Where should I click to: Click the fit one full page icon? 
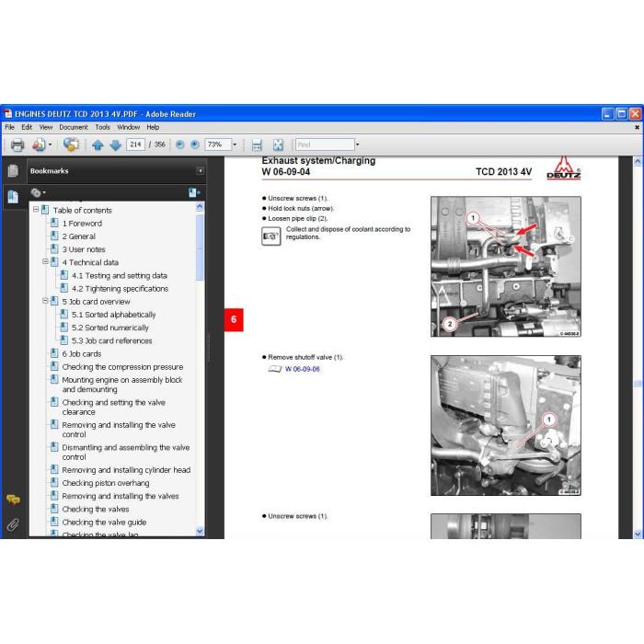(278, 145)
